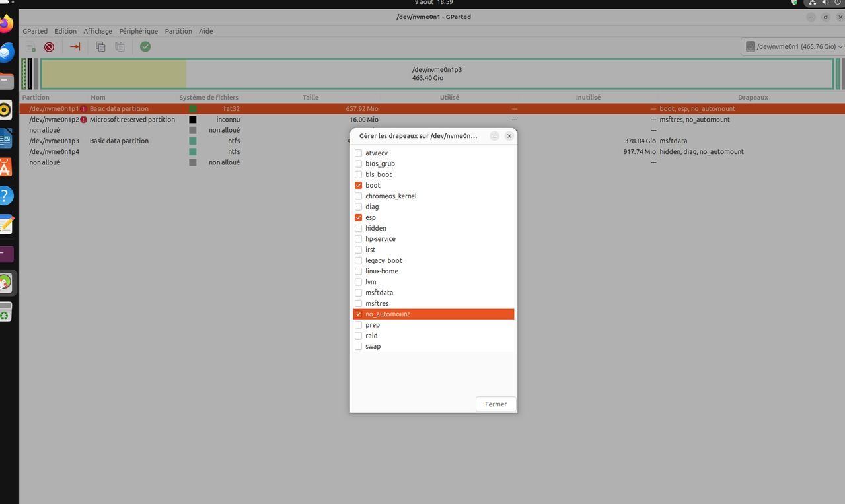Open LibreOffice Writer from the dock
The height and width of the screenshot is (504, 845).
click(x=5, y=139)
